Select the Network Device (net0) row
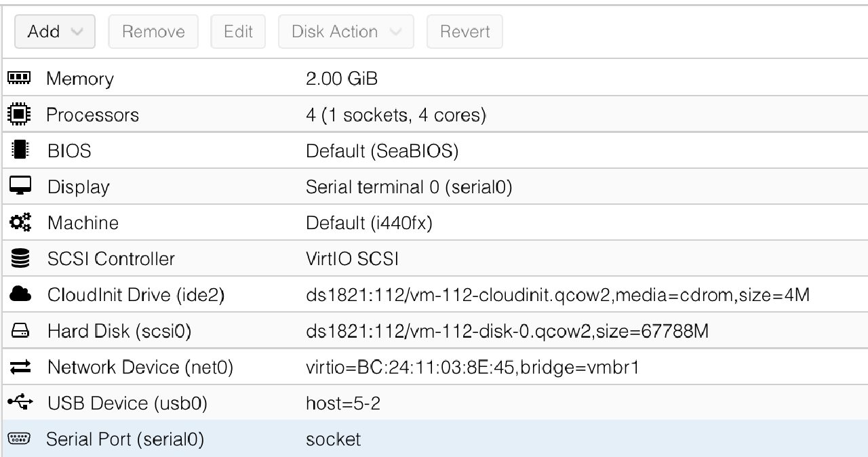The image size is (868, 457). (434, 367)
